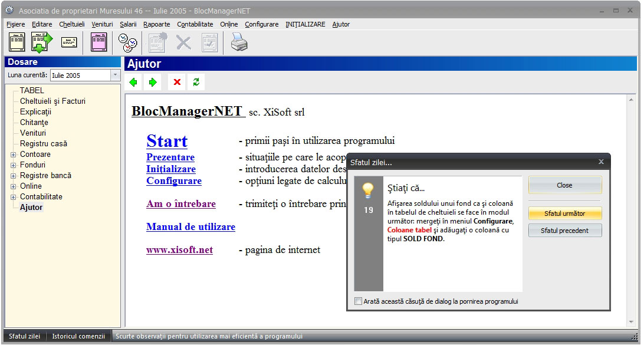The image size is (644, 345).
Task: Click the three clocks toolbar icon
Action: [x=127, y=42]
